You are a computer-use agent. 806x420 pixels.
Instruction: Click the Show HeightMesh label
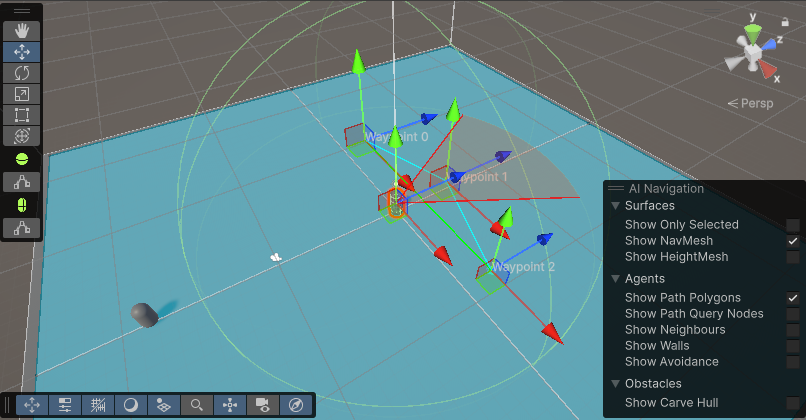tap(676, 257)
